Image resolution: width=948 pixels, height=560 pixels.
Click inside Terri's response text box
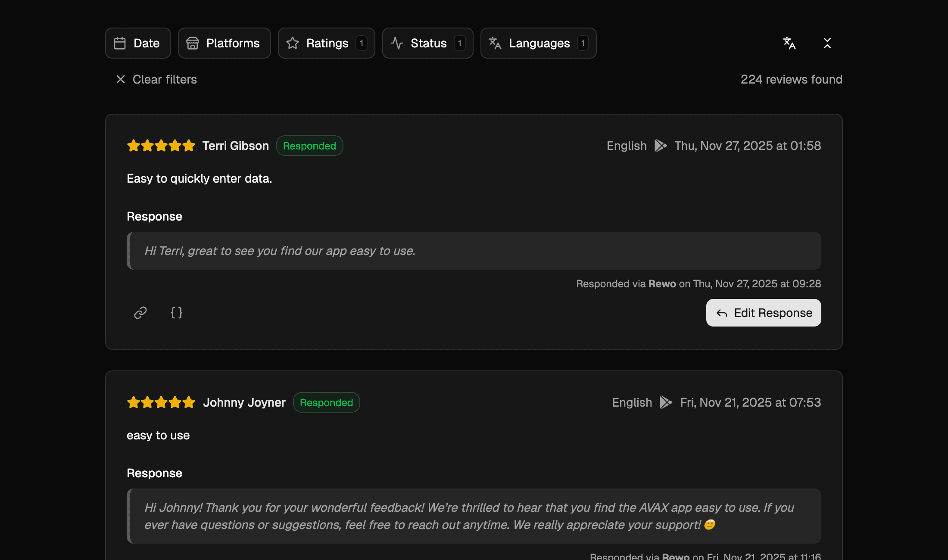pos(474,251)
